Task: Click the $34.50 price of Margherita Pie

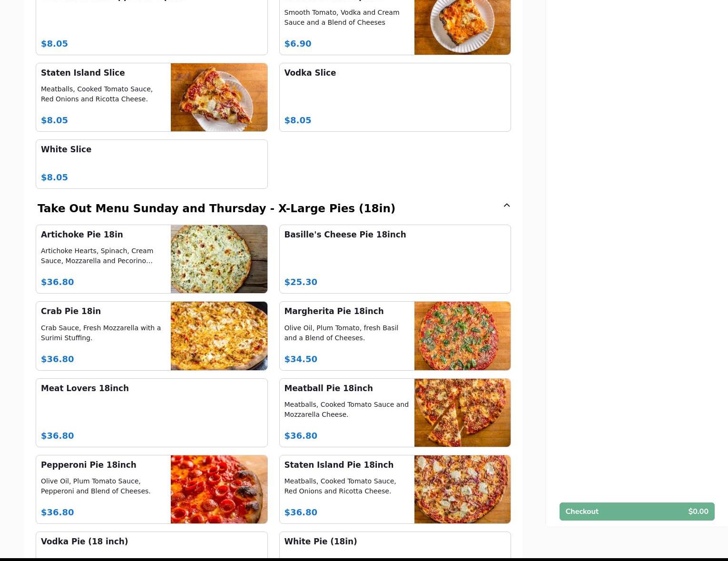Action: pyautogui.click(x=300, y=359)
